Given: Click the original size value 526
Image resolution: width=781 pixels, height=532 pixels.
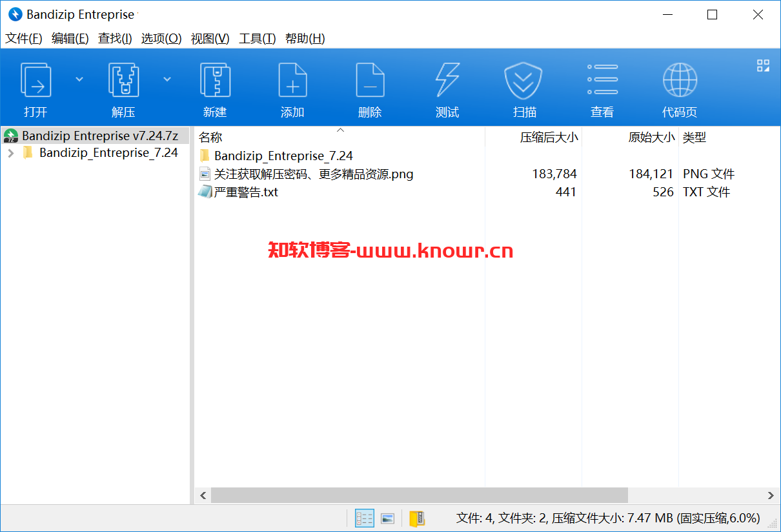Looking at the screenshot, I should (x=663, y=192).
